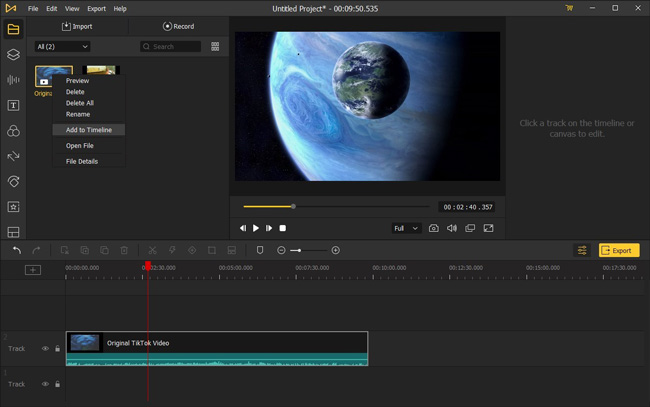Select Original TikTok Video clip on timeline
The image size is (650, 407).
coord(217,349)
